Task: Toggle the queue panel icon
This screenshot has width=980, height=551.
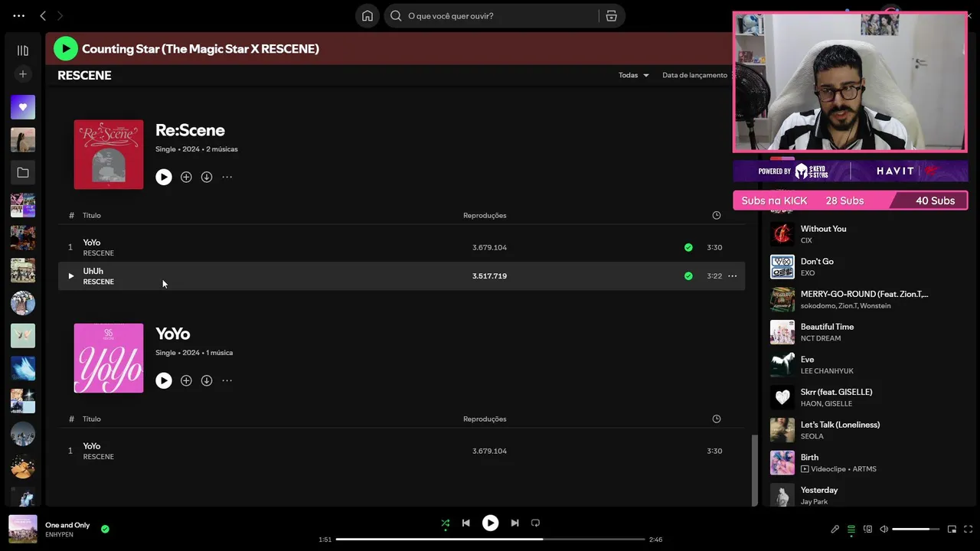Action: pyautogui.click(x=851, y=529)
